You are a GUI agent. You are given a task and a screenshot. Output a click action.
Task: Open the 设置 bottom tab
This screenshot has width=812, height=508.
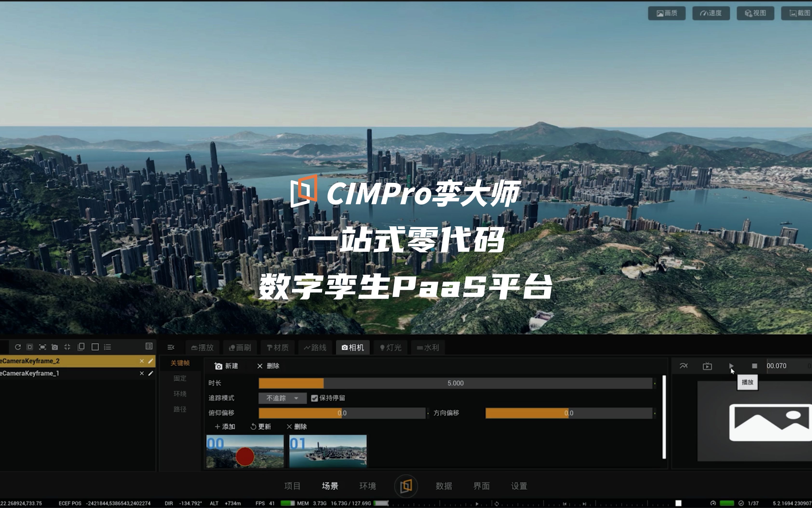tap(519, 486)
